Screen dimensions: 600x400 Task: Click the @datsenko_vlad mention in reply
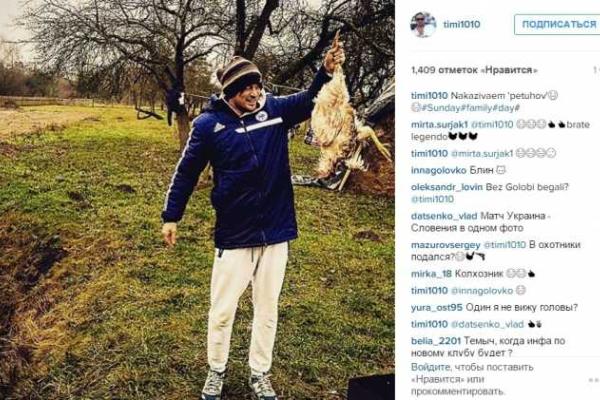coord(487,324)
